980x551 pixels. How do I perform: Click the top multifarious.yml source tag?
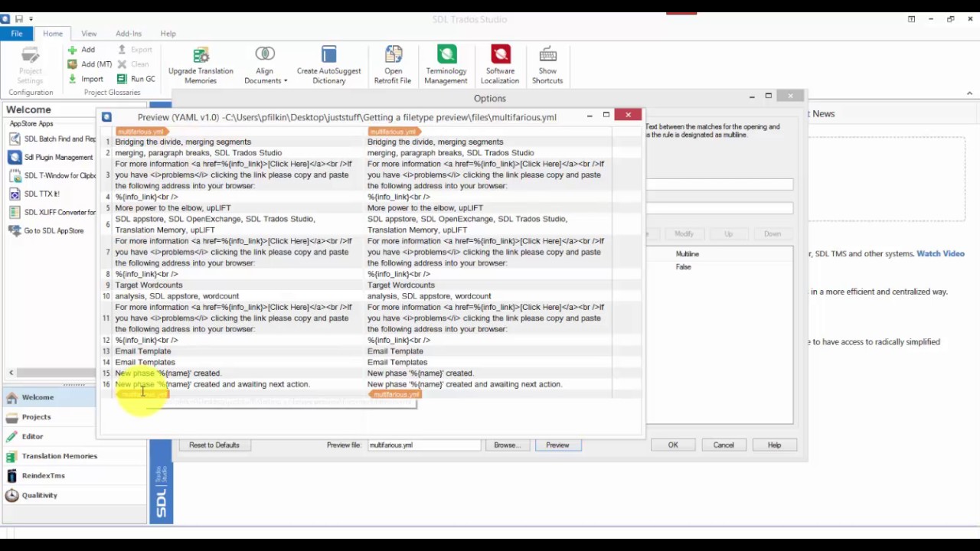(141, 132)
